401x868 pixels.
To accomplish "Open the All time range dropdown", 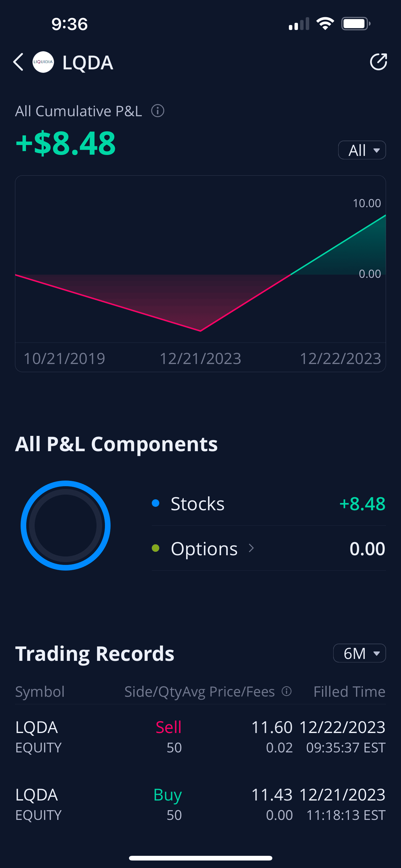I will 362,150.
